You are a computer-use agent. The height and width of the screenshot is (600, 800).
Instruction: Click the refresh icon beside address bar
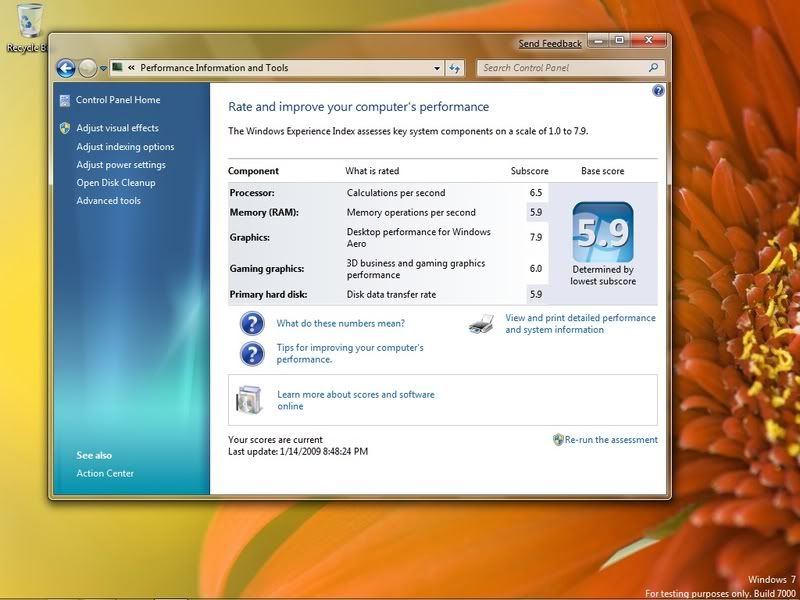point(455,68)
